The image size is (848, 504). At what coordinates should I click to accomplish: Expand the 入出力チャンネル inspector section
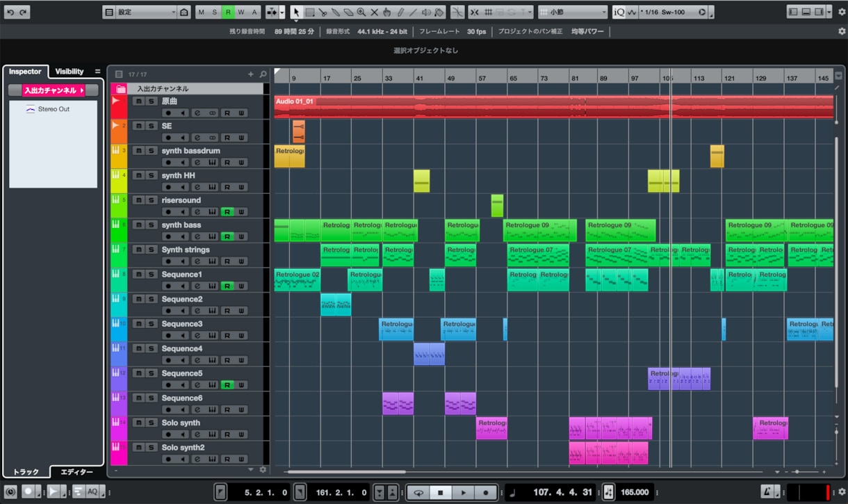tap(53, 90)
